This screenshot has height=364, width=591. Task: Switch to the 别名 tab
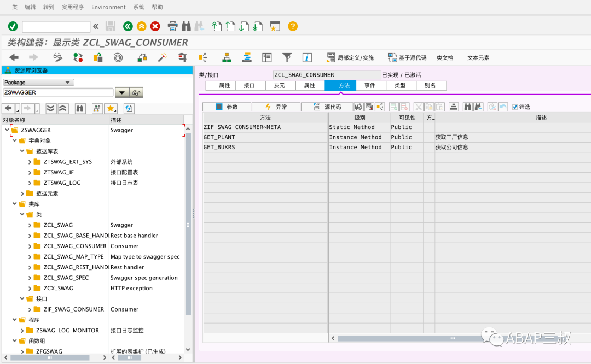pyautogui.click(x=430, y=85)
